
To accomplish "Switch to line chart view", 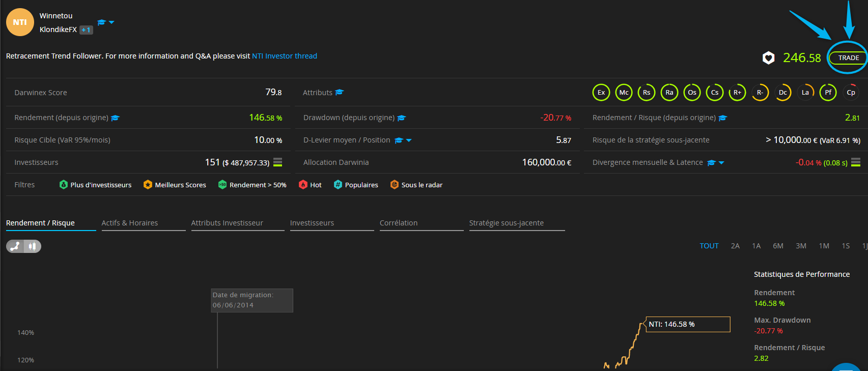I will click(x=15, y=246).
